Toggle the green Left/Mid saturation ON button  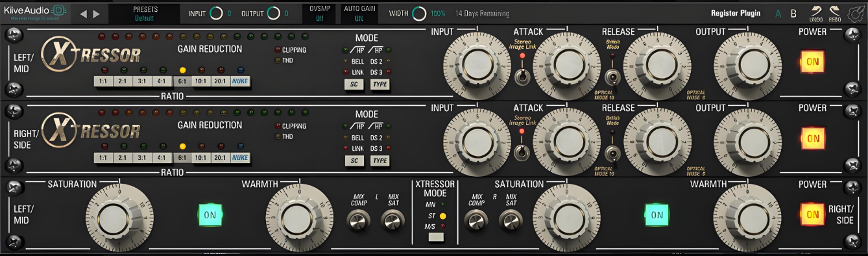click(x=210, y=214)
